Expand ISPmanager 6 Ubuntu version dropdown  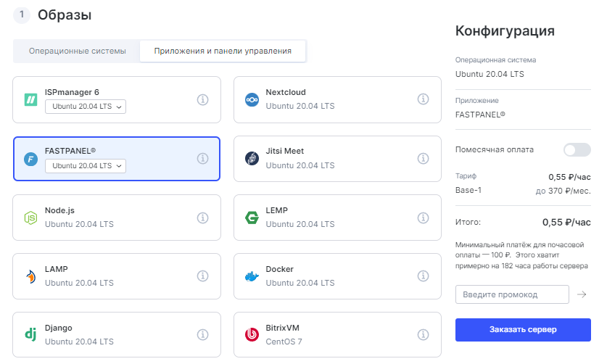pyautogui.click(x=86, y=107)
